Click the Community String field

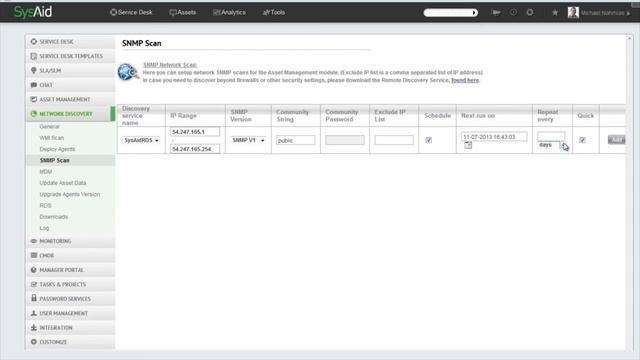[296, 140]
